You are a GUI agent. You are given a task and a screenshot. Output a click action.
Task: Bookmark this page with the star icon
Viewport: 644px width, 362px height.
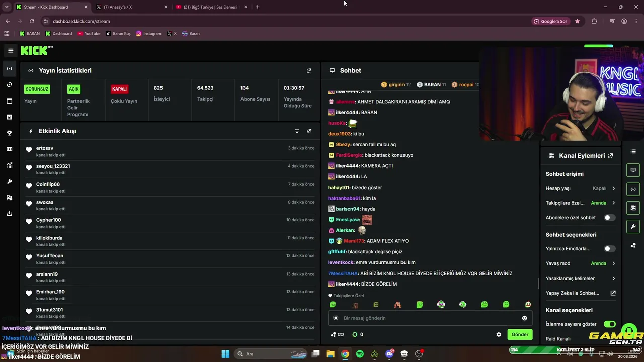pos(577,21)
